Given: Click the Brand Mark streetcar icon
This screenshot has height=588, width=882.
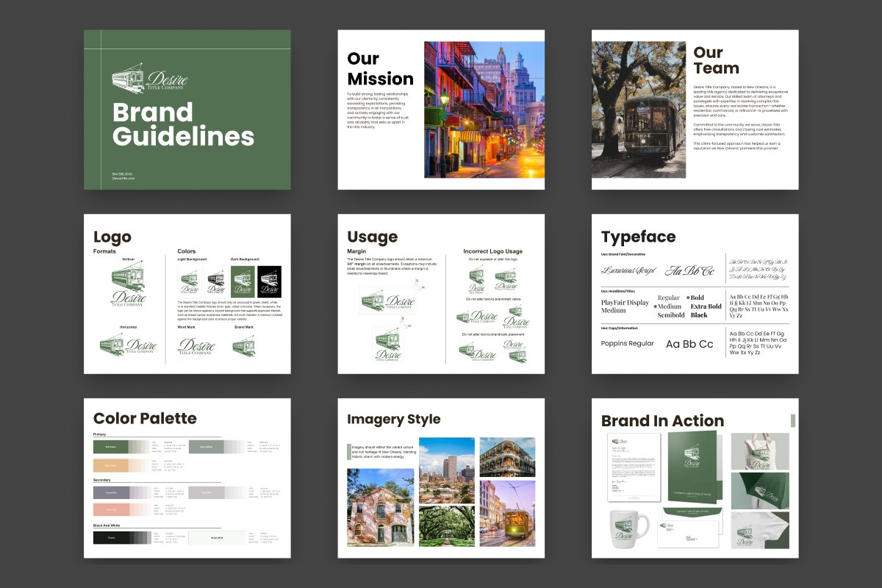Looking at the screenshot, I should [x=243, y=346].
